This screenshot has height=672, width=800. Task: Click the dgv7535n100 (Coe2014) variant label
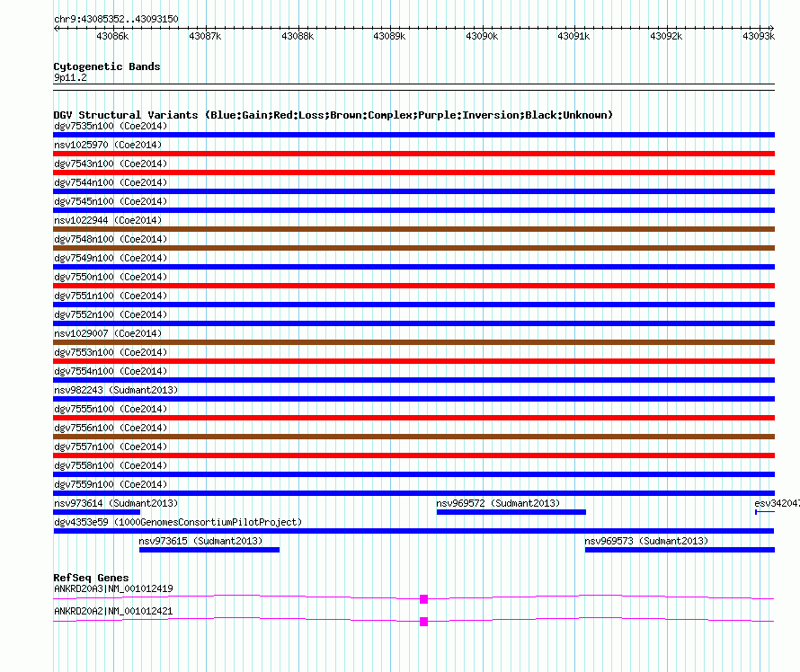[x=111, y=126]
